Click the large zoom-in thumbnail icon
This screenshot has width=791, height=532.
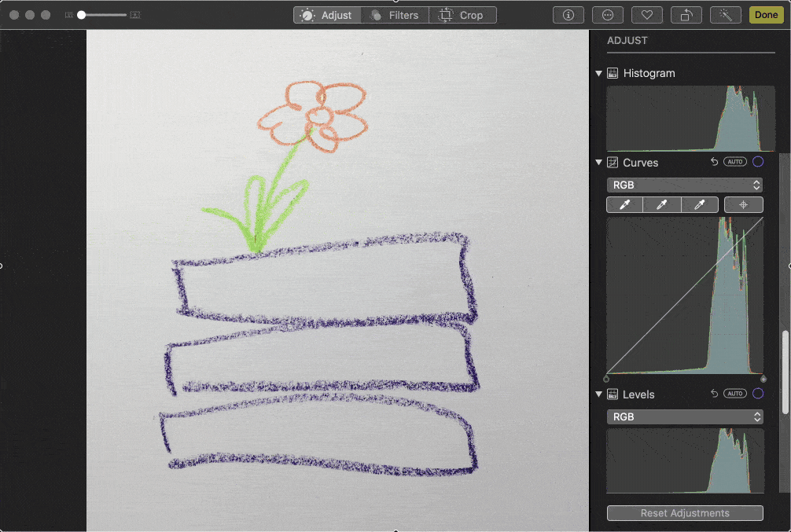pos(135,15)
